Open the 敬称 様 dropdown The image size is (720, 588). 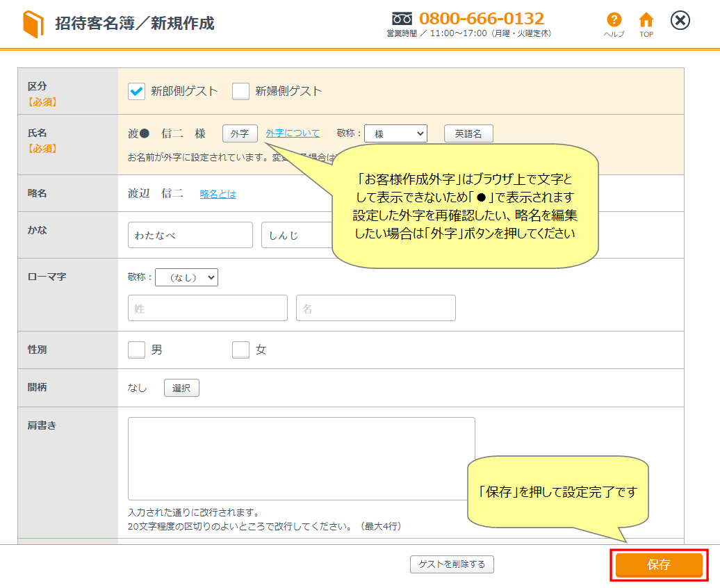click(x=395, y=134)
